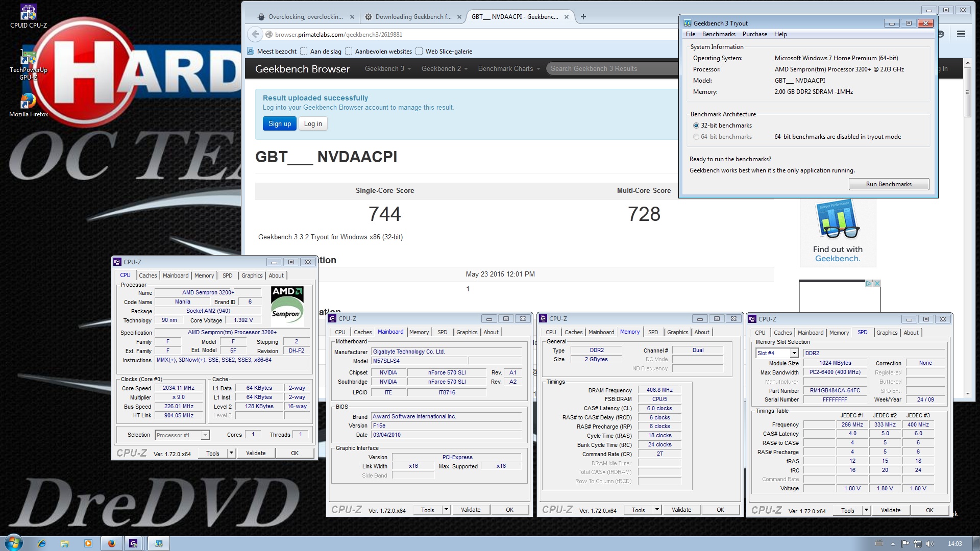This screenshot has width=980, height=551.
Task: Switch to Firefox via its taskbar icon
Action: [x=111, y=543]
